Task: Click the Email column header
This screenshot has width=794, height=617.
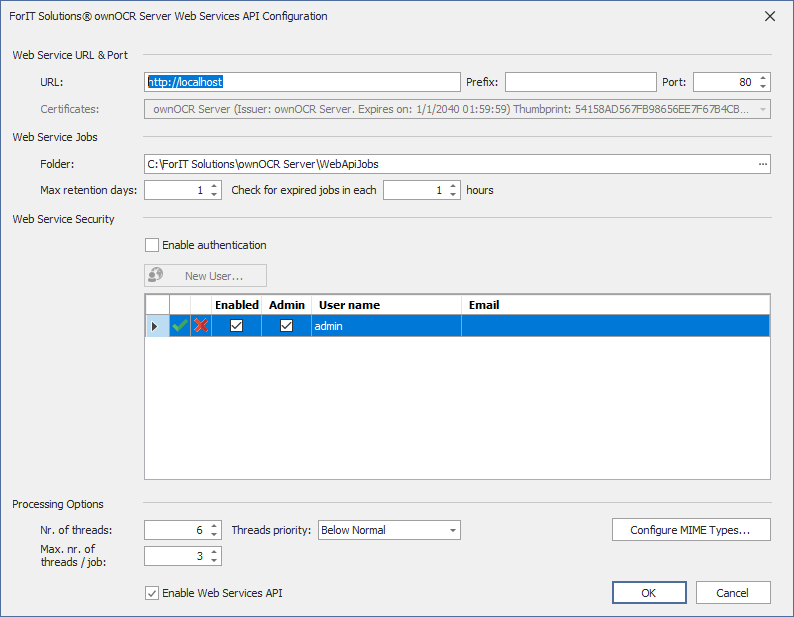Action: (616, 305)
